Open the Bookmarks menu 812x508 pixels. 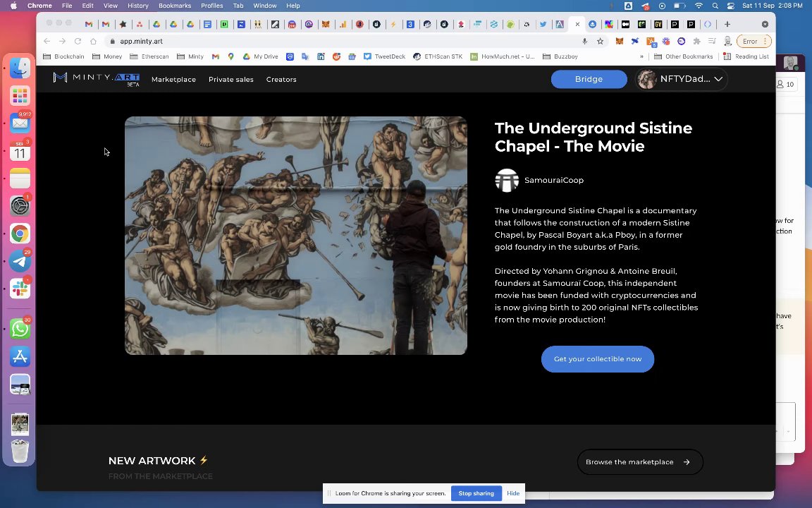[x=175, y=6]
